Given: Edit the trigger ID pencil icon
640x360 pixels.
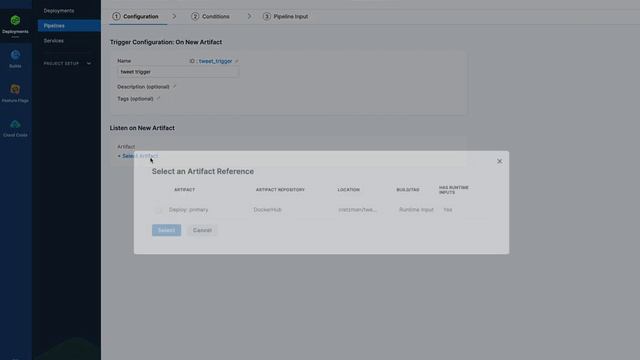Looking at the screenshot, I should tap(237, 61).
